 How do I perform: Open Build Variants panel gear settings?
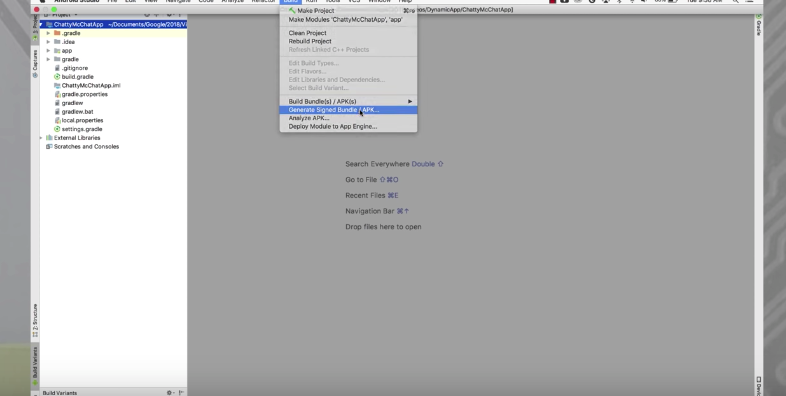click(x=169, y=392)
